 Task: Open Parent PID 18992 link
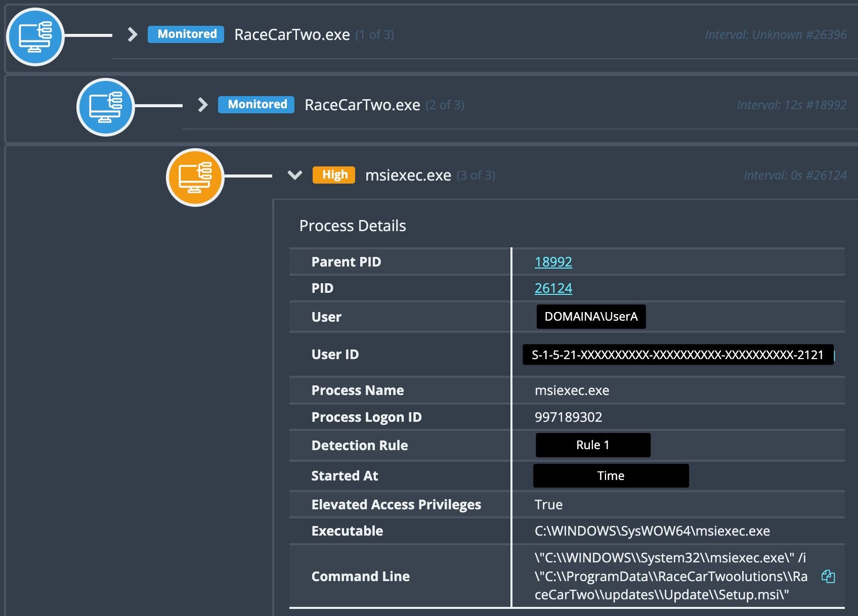coord(553,261)
